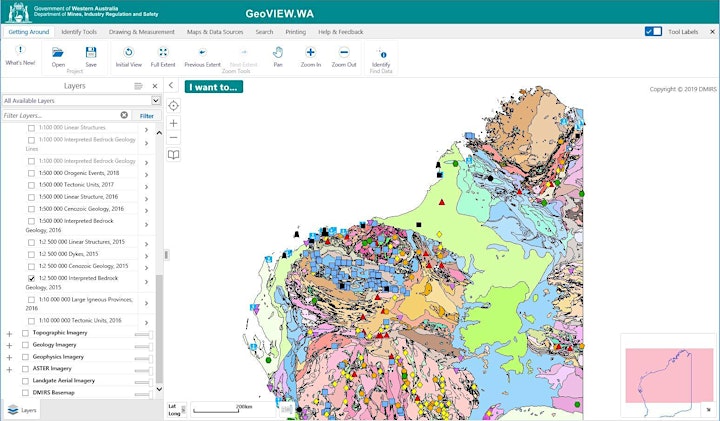
Task: Clear the Filter Layers text field
Action: coord(124,115)
